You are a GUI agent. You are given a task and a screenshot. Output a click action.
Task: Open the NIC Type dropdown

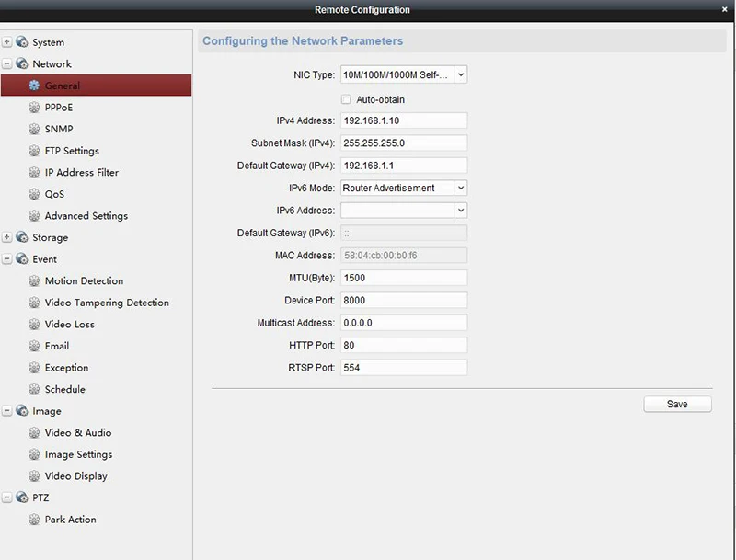tap(461, 74)
